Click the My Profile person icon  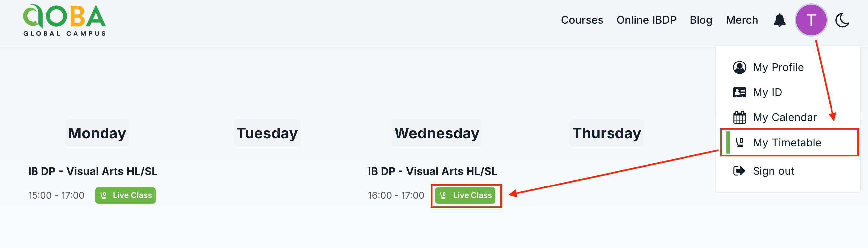739,67
